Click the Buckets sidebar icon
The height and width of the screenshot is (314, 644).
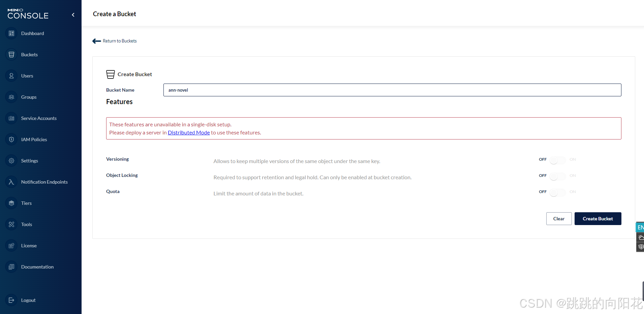click(11, 55)
